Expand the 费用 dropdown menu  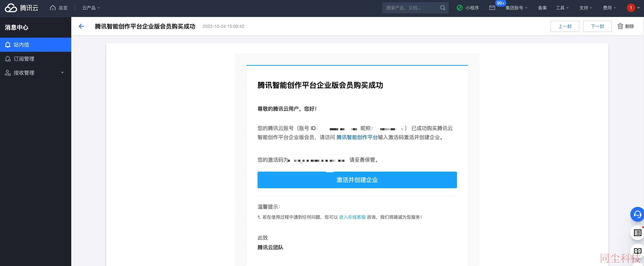click(x=609, y=8)
